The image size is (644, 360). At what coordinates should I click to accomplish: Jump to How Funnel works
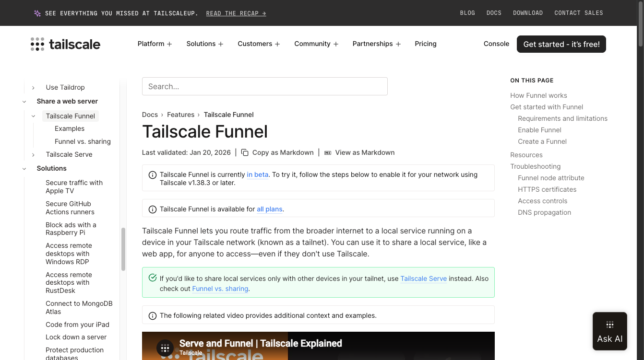coord(538,95)
